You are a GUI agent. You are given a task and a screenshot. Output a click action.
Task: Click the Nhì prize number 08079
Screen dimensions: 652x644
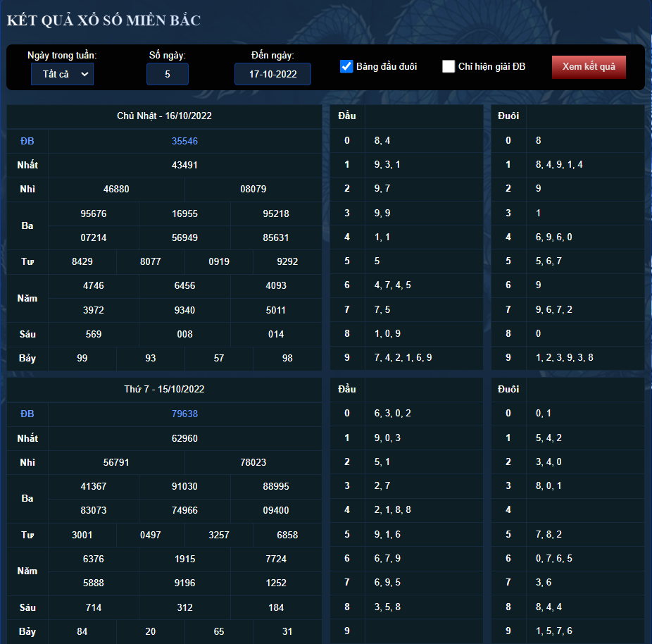point(253,189)
